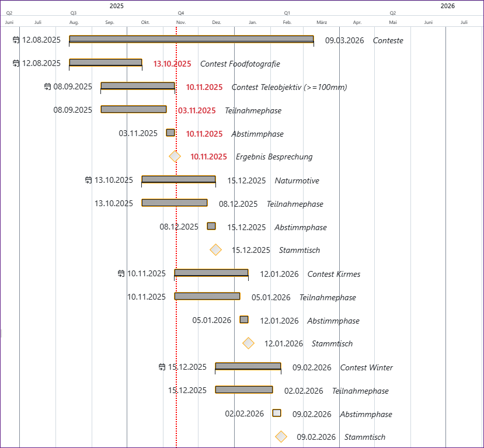Select the Conteste summary bar
Screen dimensions: 484x448
tap(191, 39)
